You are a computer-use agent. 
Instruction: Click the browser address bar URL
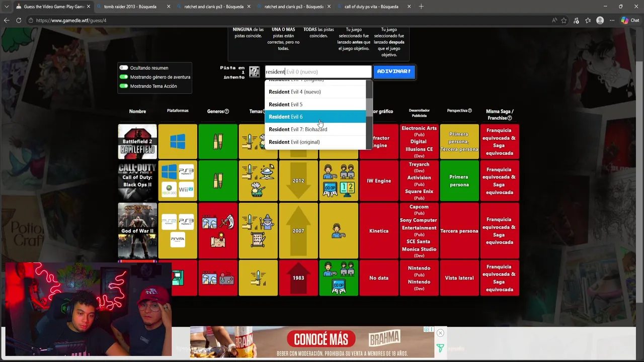(71, 20)
